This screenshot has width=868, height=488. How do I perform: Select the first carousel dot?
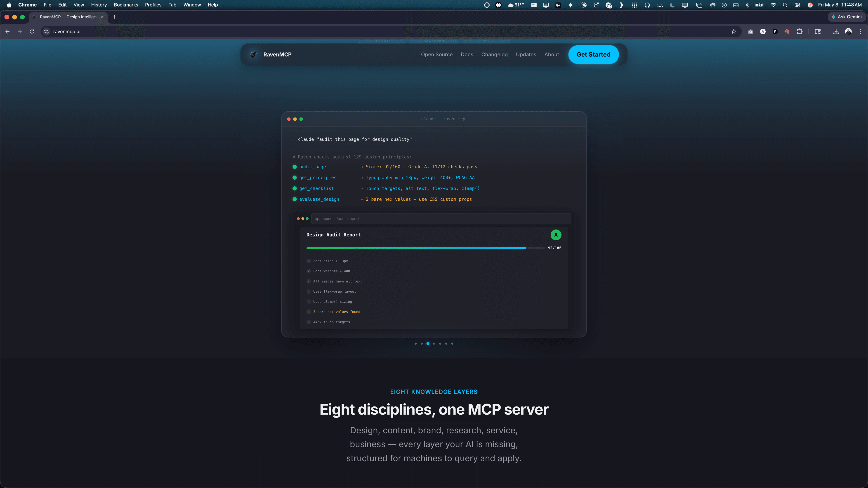[x=415, y=343]
